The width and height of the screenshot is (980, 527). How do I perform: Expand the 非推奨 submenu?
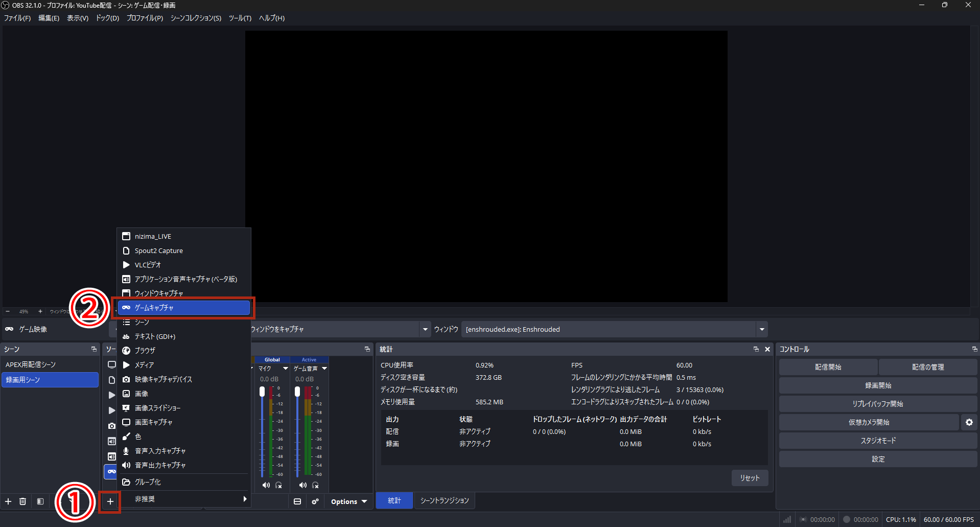(x=184, y=499)
